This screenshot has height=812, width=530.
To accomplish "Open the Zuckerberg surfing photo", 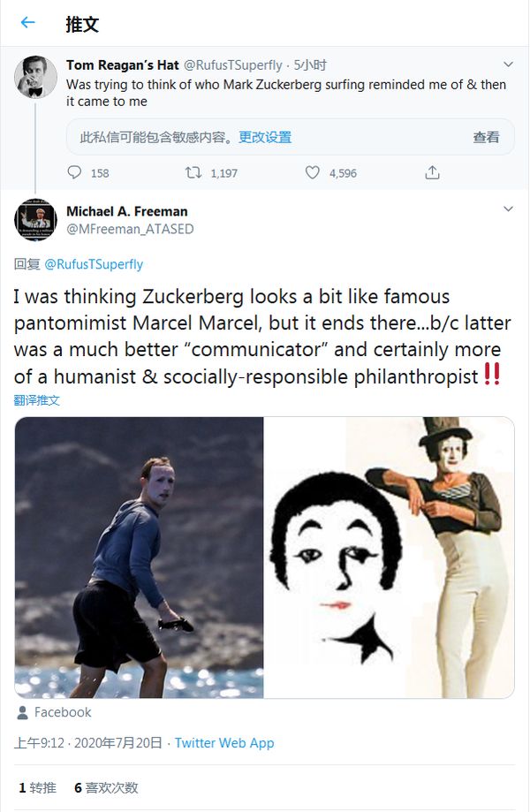I will click(140, 557).
